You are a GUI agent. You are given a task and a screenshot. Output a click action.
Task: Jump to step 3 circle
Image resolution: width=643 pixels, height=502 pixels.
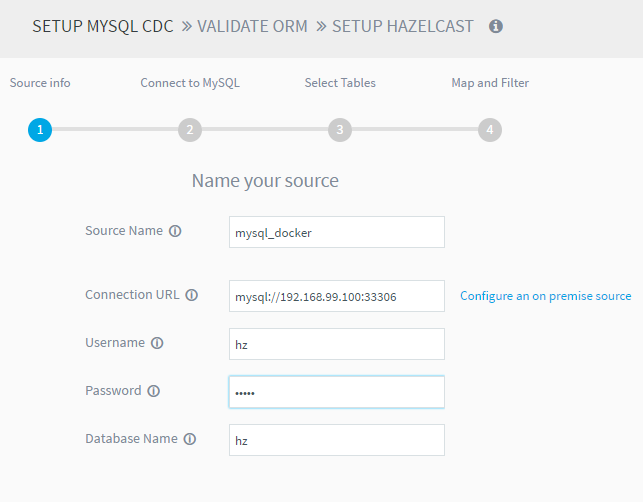(340, 129)
